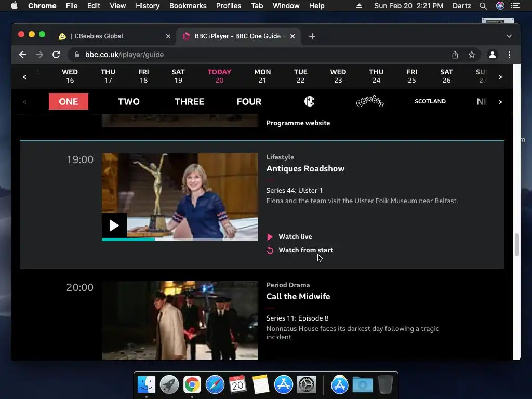532x399 pixels.
Task: Open the View menu
Action: [118, 6]
